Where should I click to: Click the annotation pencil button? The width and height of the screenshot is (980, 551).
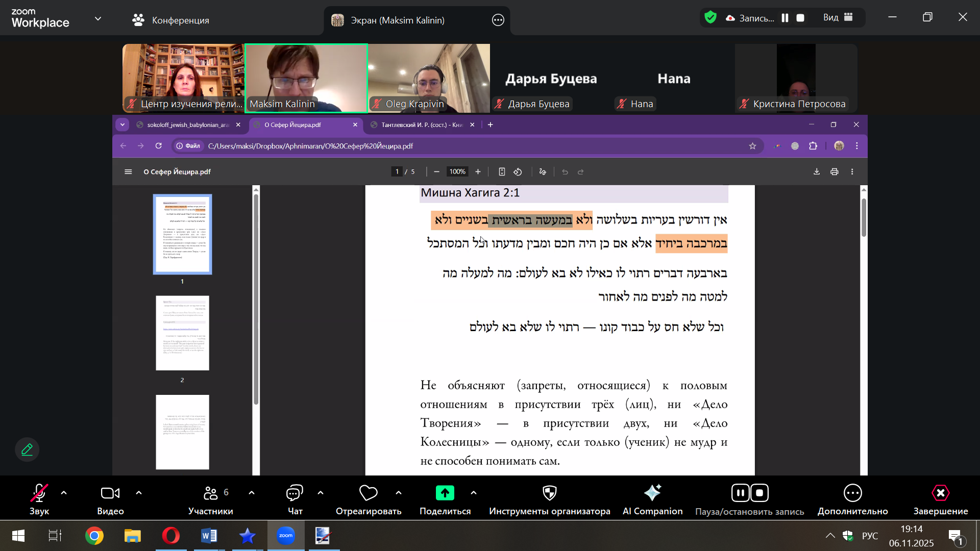(27, 449)
